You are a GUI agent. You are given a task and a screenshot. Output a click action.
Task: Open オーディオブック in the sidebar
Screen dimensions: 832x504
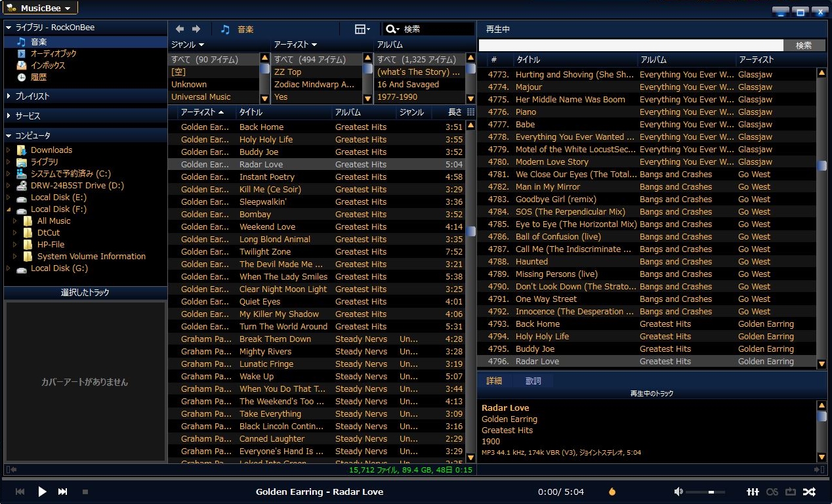pos(53,53)
